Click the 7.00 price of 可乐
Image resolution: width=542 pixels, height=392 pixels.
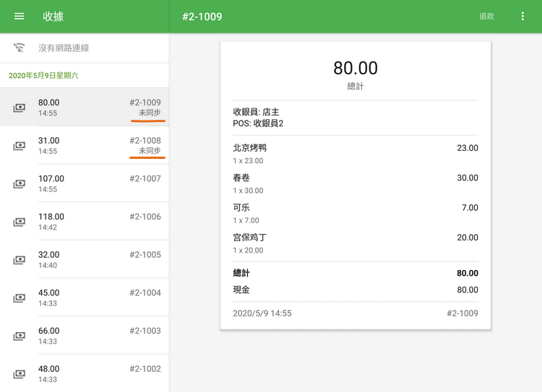point(470,208)
